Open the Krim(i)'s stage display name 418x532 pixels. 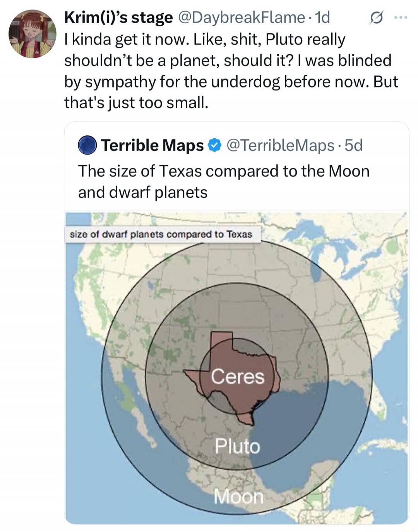tap(118, 17)
